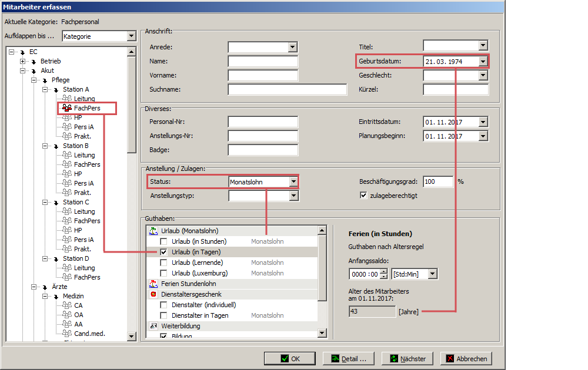Click the category tree scroll up arrow

click(131, 52)
